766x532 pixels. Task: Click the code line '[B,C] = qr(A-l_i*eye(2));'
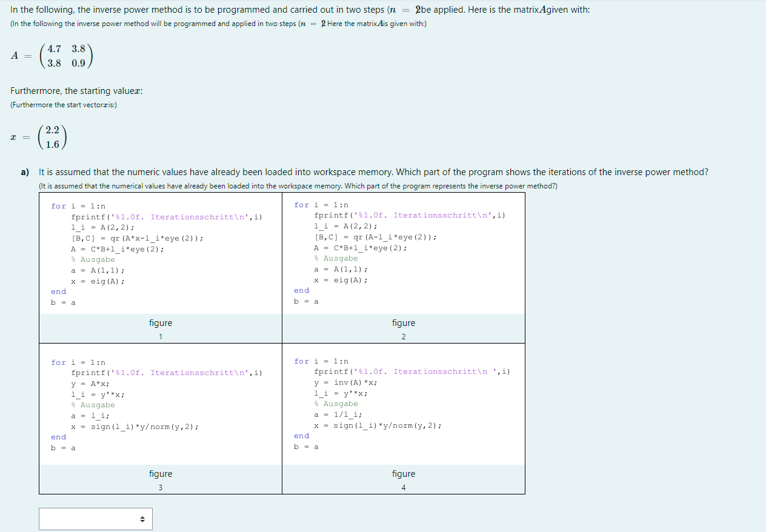[x=376, y=237]
